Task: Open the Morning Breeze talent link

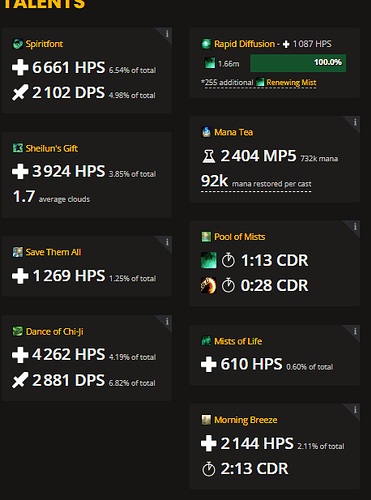Action: (x=246, y=420)
